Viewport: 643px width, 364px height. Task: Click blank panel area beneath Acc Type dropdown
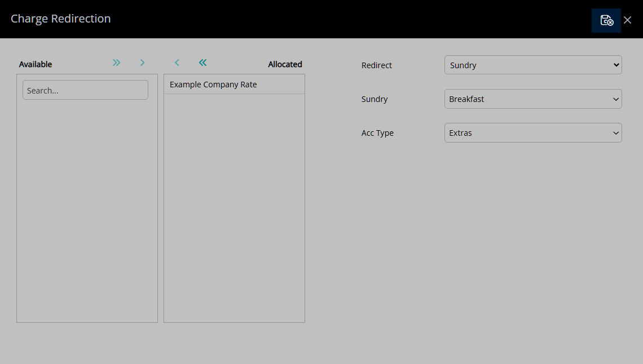[x=492, y=246]
